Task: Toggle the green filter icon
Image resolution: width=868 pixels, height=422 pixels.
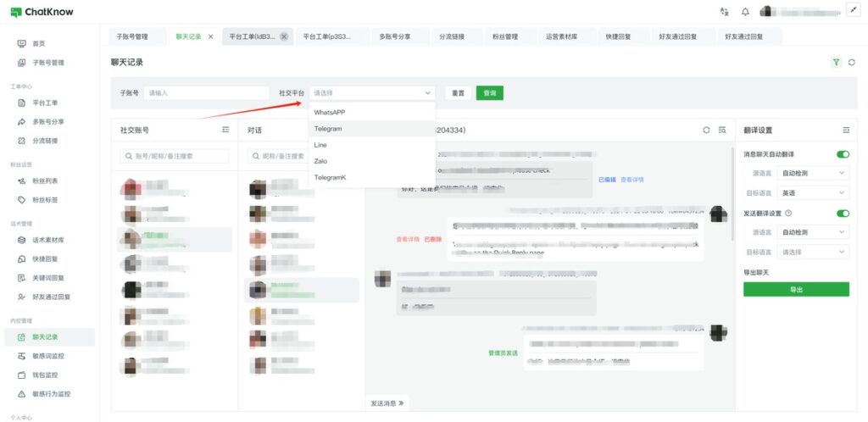Action: 836,63
